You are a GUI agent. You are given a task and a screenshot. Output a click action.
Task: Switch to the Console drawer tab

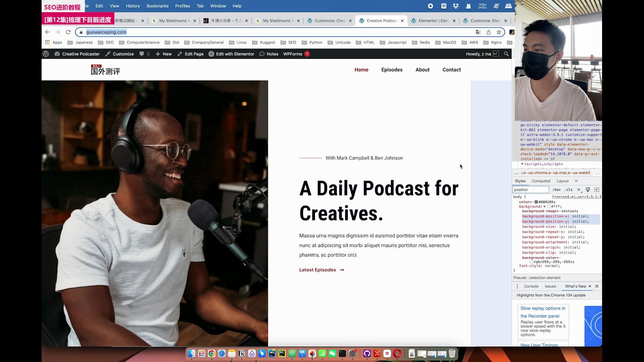click(531, 286)
